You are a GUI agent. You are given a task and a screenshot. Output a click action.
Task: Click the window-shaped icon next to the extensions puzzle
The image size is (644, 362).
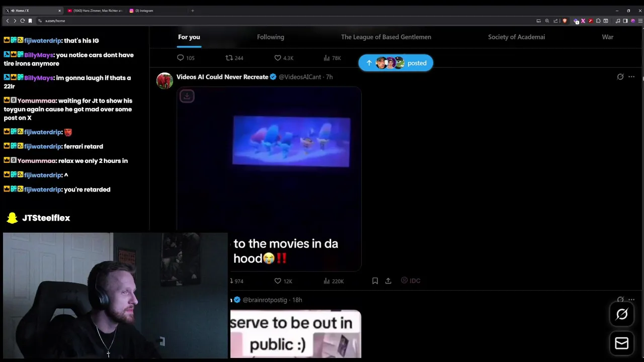tap(606, 21)
